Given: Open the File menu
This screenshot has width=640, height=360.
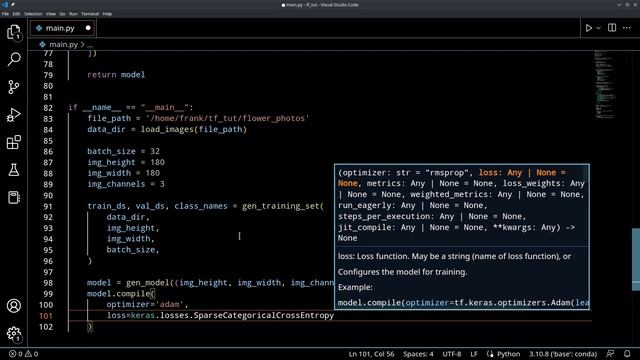Looking at the screenshot, I should (5, 13).
